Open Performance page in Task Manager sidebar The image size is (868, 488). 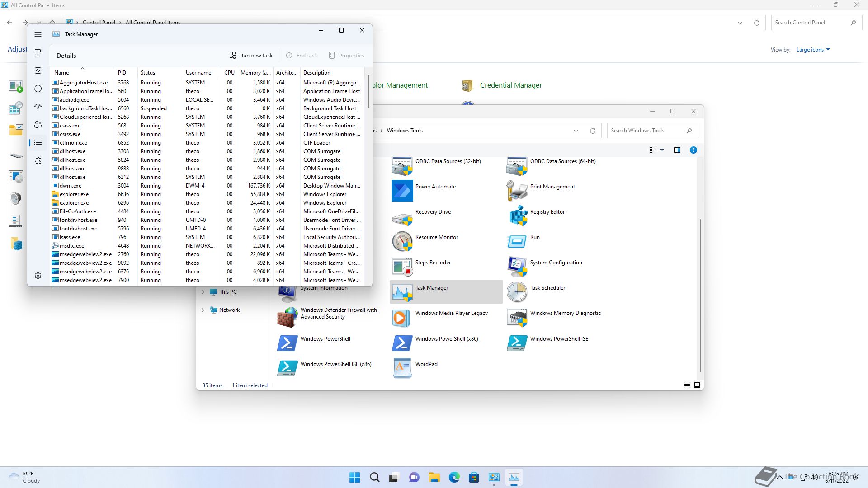38,70
